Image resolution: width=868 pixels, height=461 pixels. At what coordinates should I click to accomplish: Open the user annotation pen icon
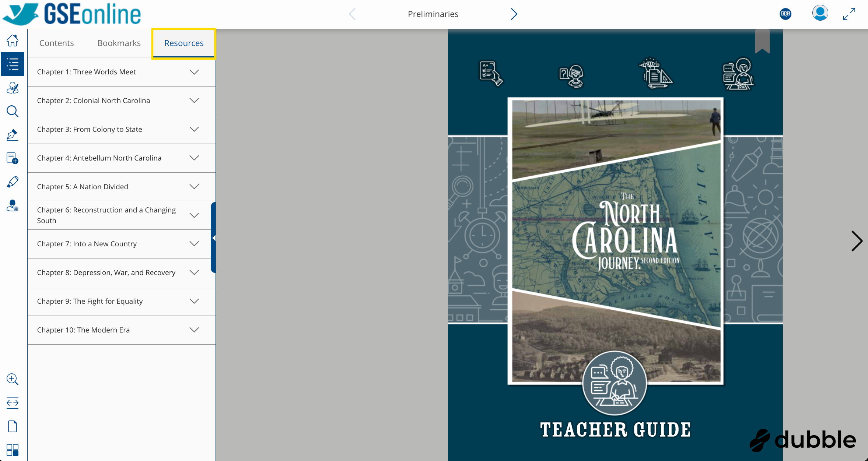pos(13,88)
